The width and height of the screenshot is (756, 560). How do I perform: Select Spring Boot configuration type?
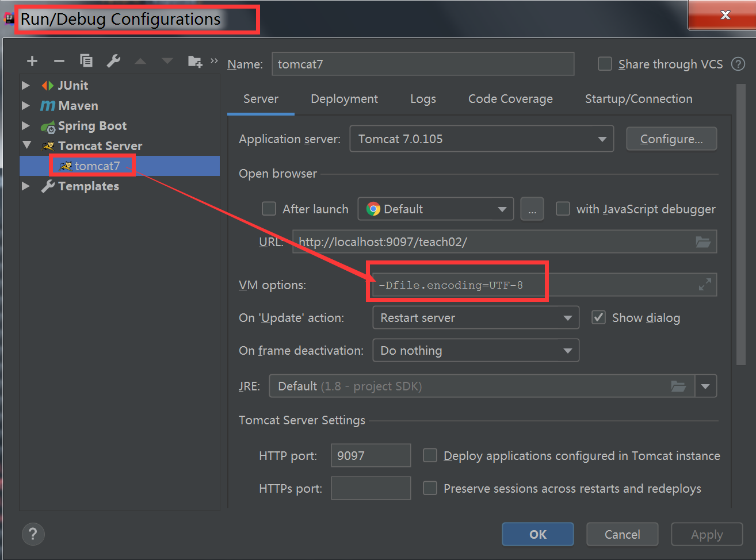tap(92, 126)
